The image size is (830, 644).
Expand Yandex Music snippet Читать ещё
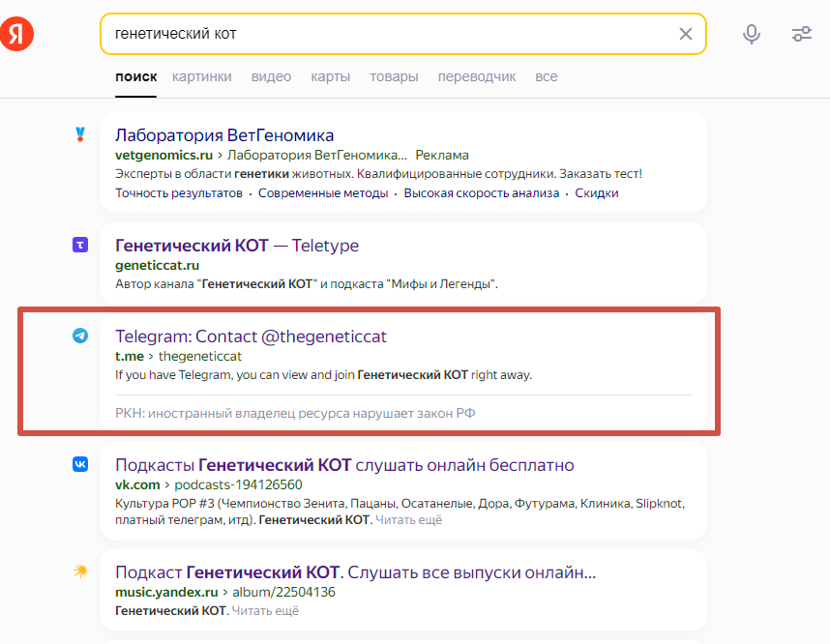coord(265,610)
